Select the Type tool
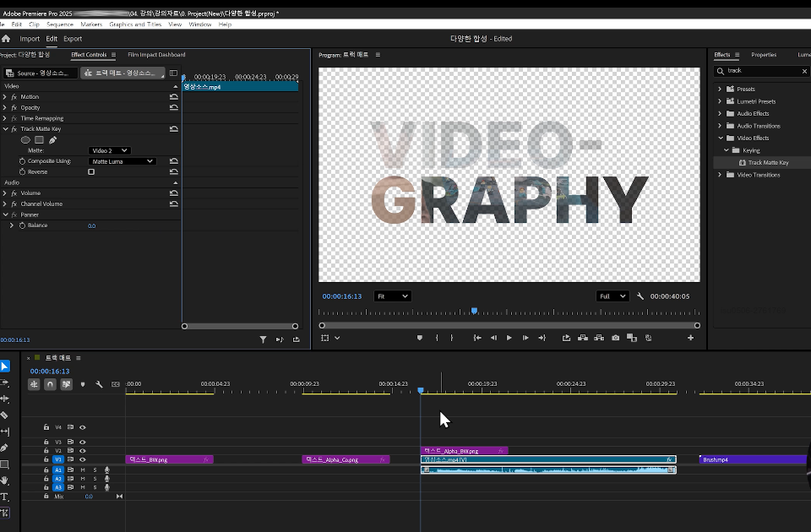The height and width of the screenshot is (532, 811). (5, 497)
